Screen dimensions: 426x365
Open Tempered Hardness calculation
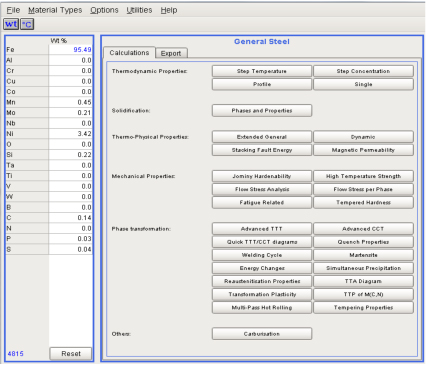click(x=363, y=202)
